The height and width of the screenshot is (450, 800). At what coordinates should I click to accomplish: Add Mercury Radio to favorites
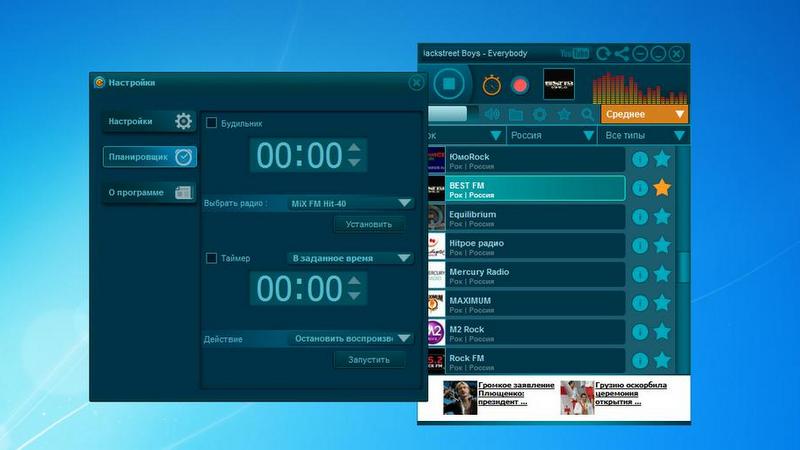coord(662,273)
